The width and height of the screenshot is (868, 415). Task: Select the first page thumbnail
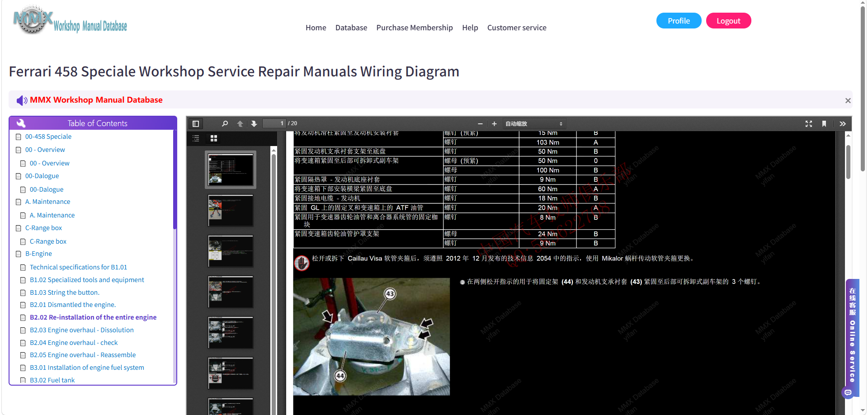click(x=231, y=170)
